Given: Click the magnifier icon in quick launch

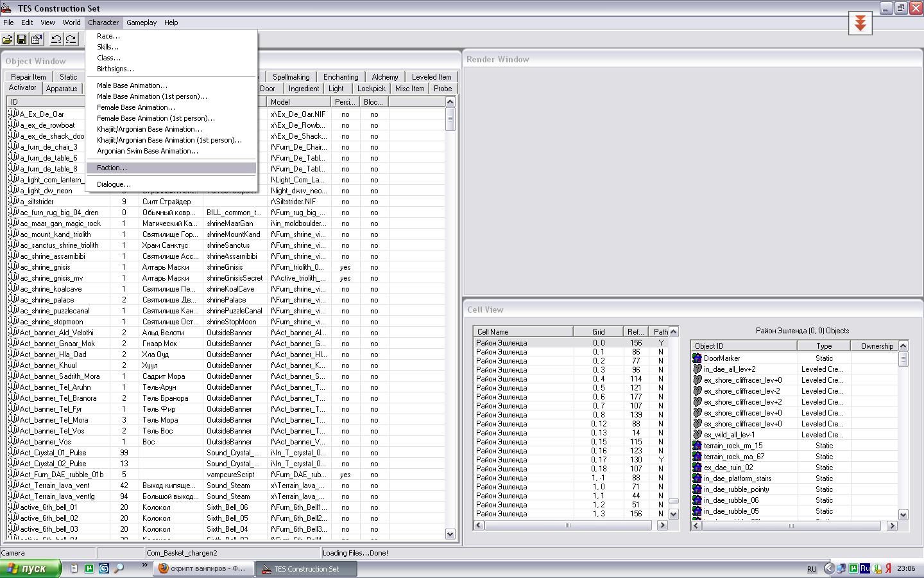Looking at the screenshot, I should pyautogui.click(x=118, y=568).
